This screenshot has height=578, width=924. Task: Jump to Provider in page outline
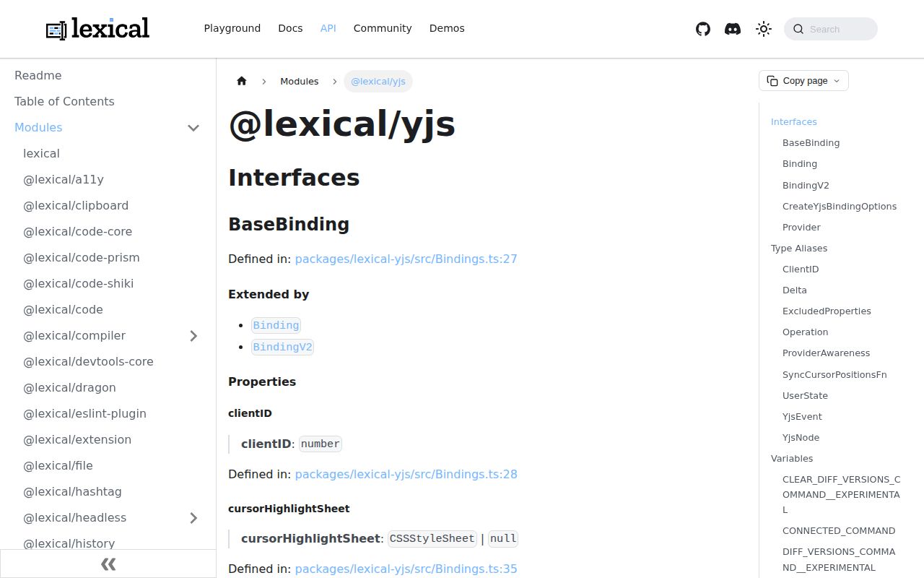click(x=801, y=227)
